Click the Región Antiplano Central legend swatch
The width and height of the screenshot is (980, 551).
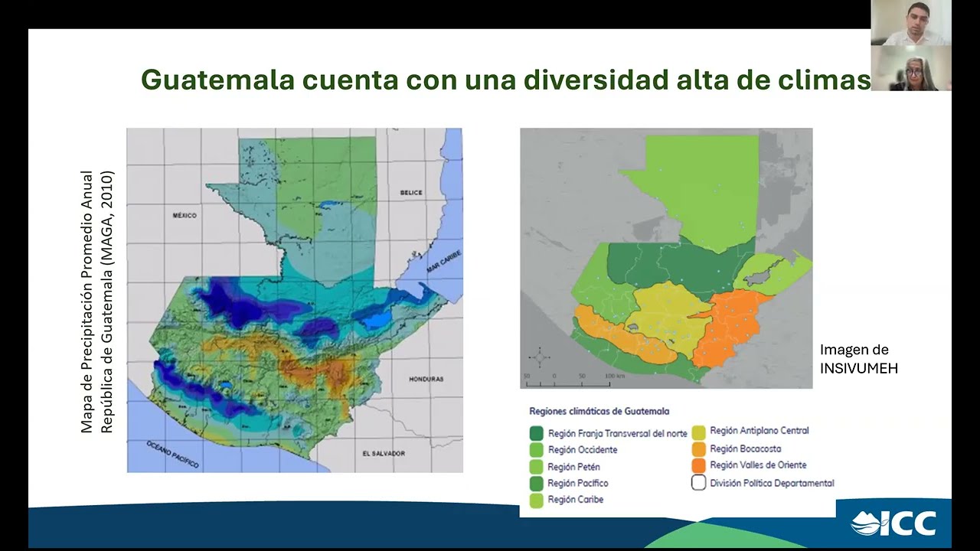pos(698,432)
